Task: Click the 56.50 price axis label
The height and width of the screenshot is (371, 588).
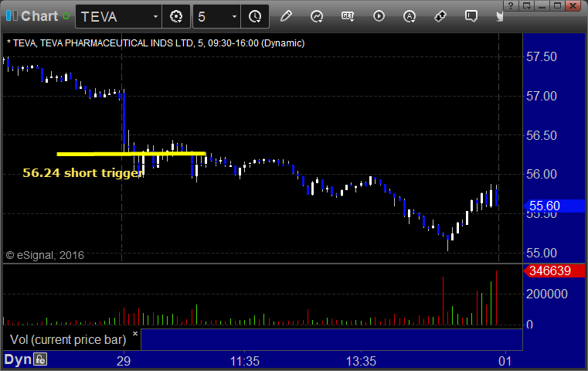Action: [x=542, y=135]
